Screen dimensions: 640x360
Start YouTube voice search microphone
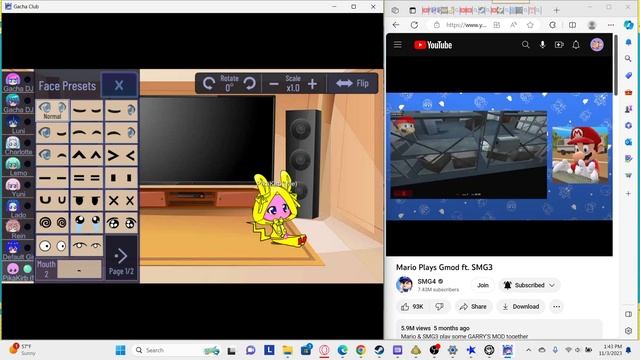(x=542, y=44)
